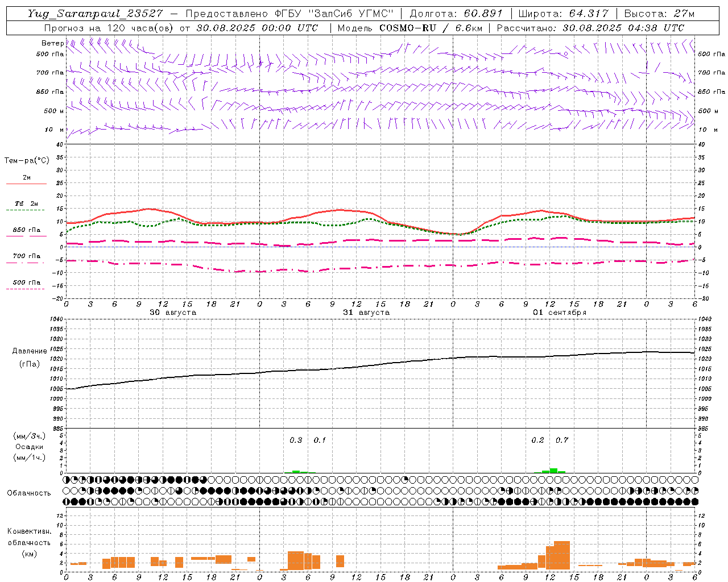Viewport: 728px width, 582px height.
Task: Click the Осадки precipitation panel label
Action: (29, 447)
